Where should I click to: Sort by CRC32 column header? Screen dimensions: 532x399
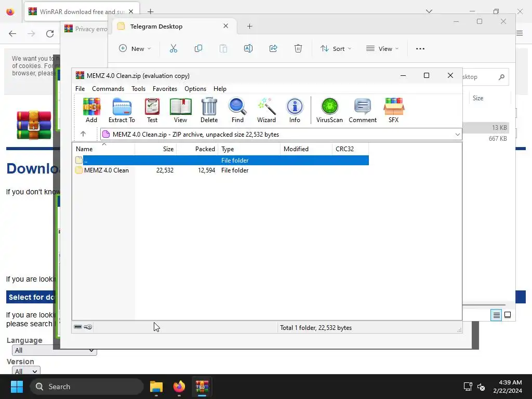[x=350, y=149]
